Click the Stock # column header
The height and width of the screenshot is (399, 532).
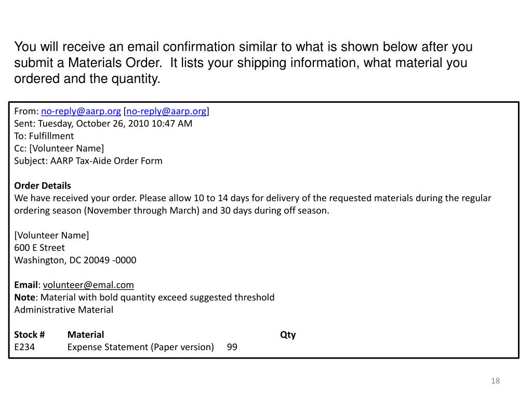click(x=29, y=335)
